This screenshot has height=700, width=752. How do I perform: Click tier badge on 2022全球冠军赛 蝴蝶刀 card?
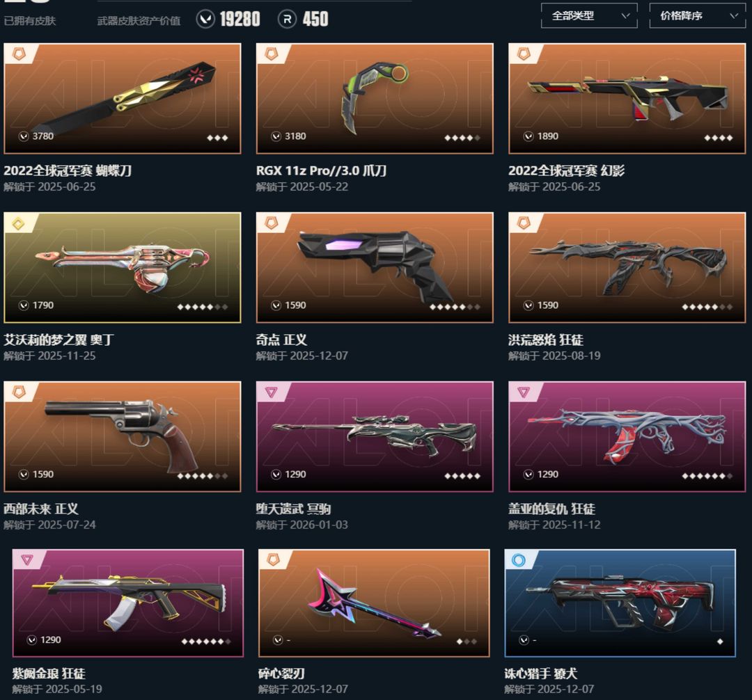(19, 54)
